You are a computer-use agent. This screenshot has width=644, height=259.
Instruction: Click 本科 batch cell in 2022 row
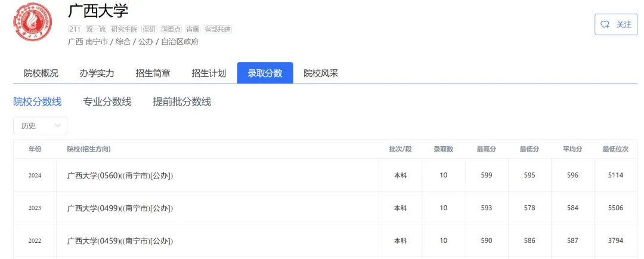pyautogui.click(x=401, y=241)
